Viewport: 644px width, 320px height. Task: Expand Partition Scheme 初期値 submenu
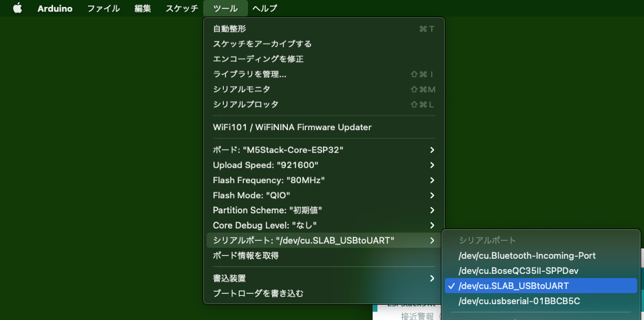(324, 211)
